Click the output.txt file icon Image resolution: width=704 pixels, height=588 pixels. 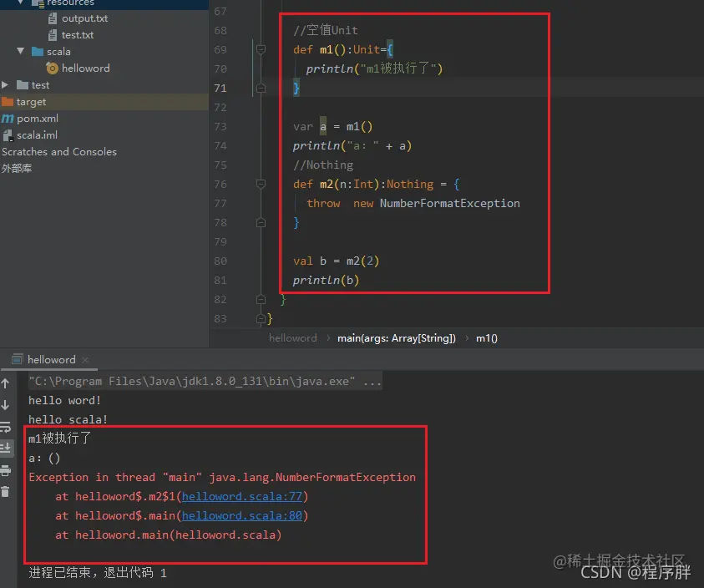coord(53,18)
